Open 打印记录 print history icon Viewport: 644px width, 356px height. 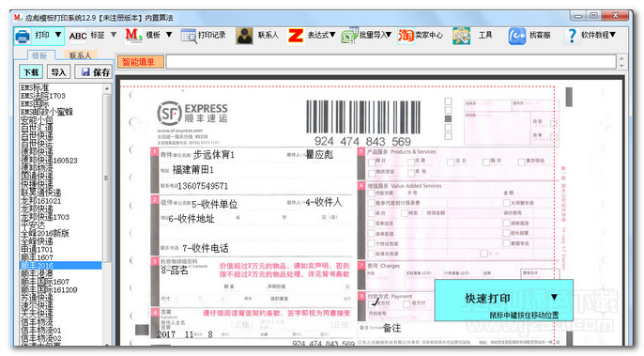click(x=189, y=36)
